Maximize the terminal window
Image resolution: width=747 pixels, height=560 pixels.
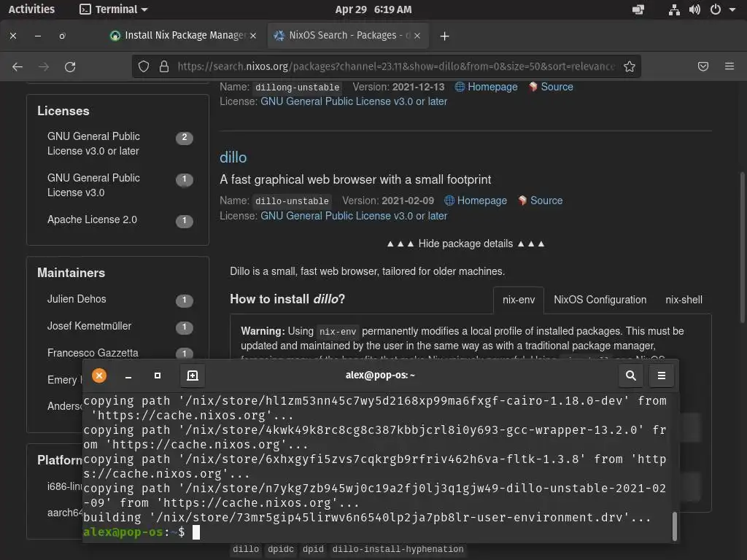coord(158,376)
